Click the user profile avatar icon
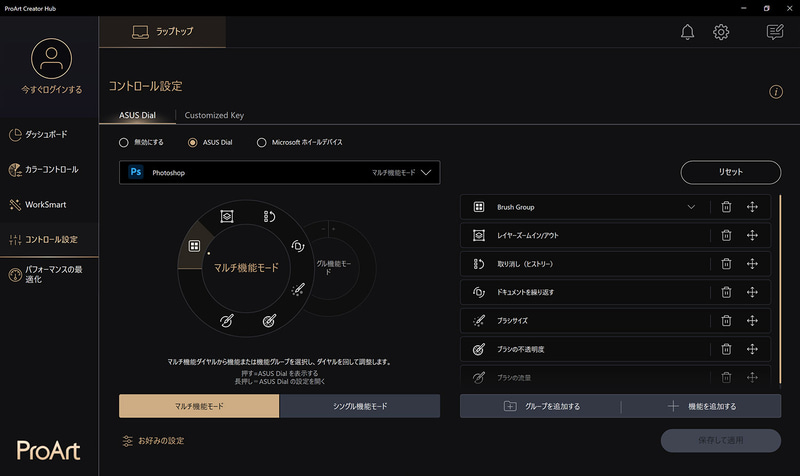The height and width of the screenshot is (476, 800). click(52, 58)
